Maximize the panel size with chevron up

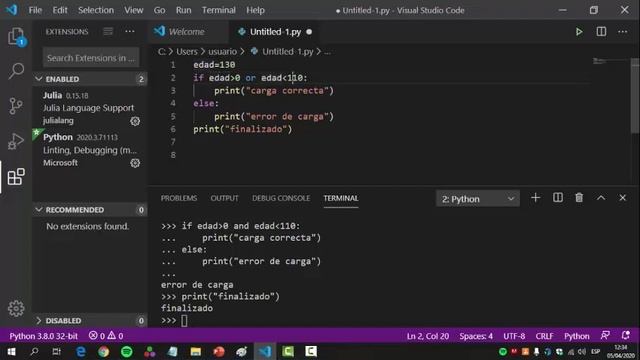pyautogui.click(x=601, y=198)
